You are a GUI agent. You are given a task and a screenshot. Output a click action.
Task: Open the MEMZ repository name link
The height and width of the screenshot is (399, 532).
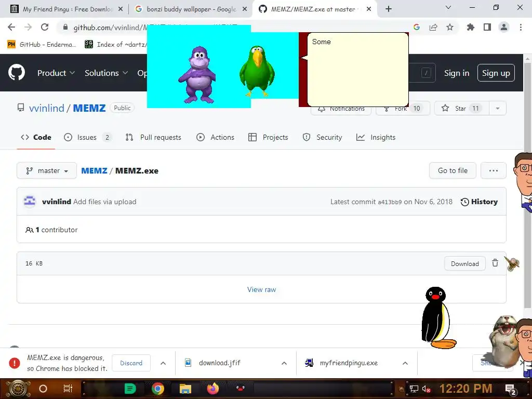point(89,108)
